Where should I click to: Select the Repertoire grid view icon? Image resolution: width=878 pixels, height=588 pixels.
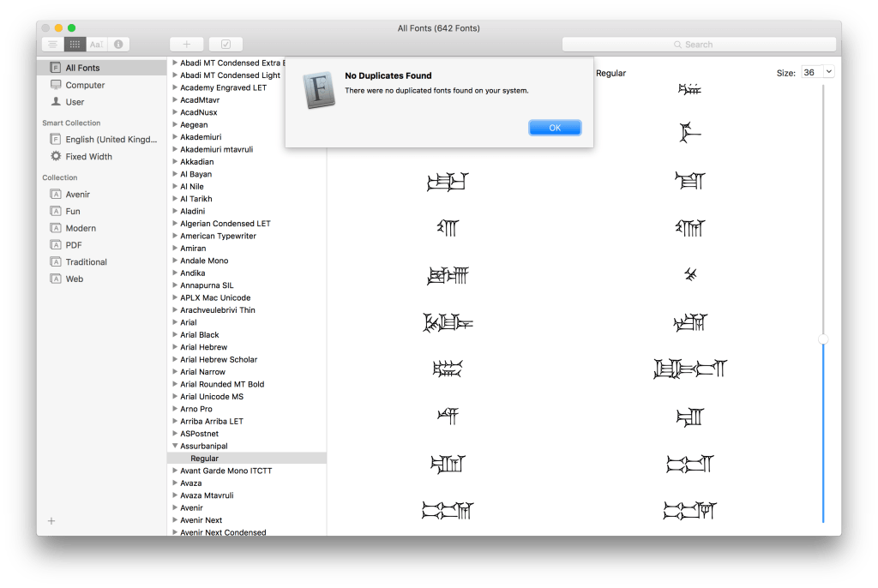click(75, 44)
